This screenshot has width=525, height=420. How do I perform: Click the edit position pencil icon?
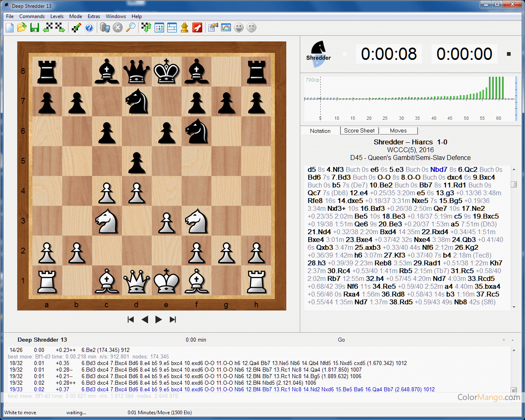(76, 27)
